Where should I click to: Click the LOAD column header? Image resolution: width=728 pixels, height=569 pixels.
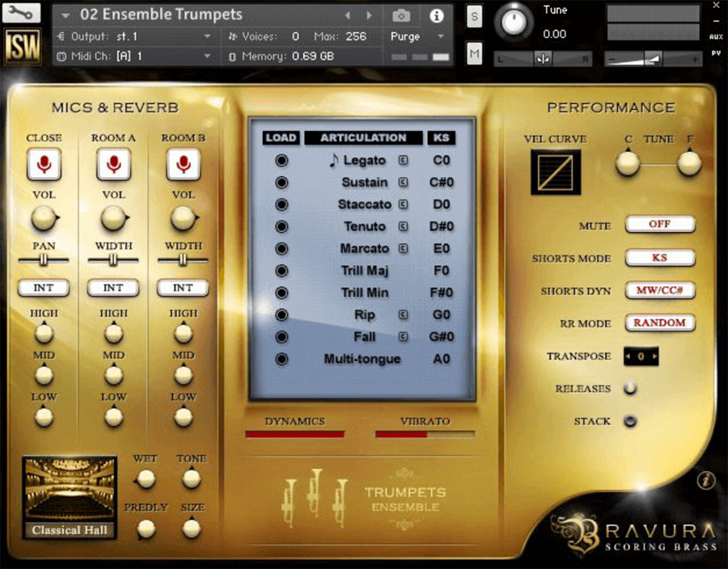(x=281, y=137)
